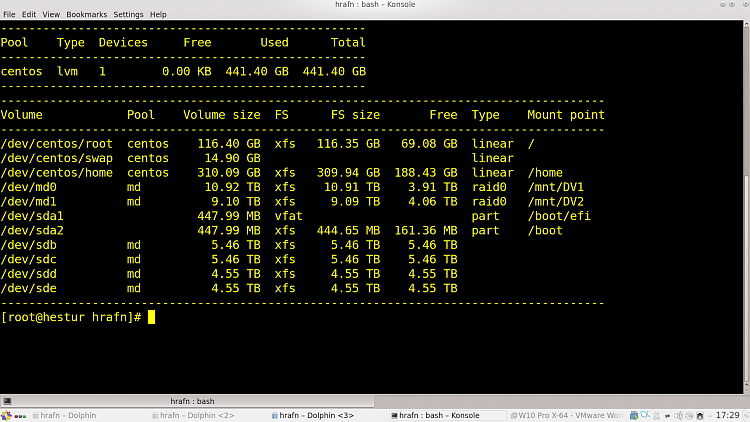Click the 188.43 GB free value
This screenshot has height=422, width=750.
click(x=426, y=173)
